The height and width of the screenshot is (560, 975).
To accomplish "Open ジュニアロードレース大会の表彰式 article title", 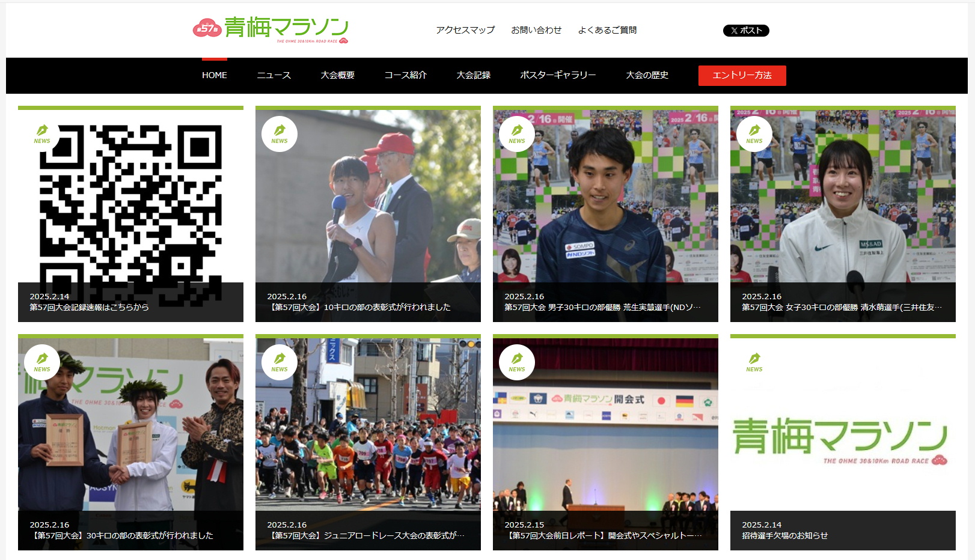I will point(365,535).
